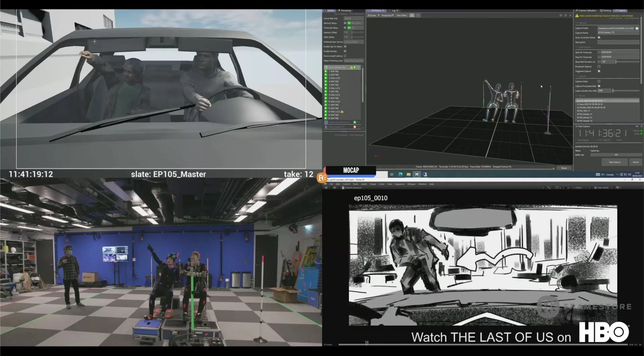Enable the Force Lowest Latency checkbox
Screen dimensions: 644x356
[x=345, y=56]
